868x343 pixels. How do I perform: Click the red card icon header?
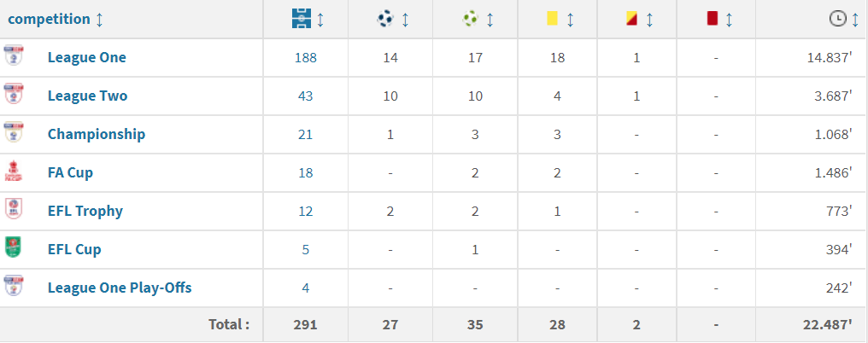click(712, 19)
